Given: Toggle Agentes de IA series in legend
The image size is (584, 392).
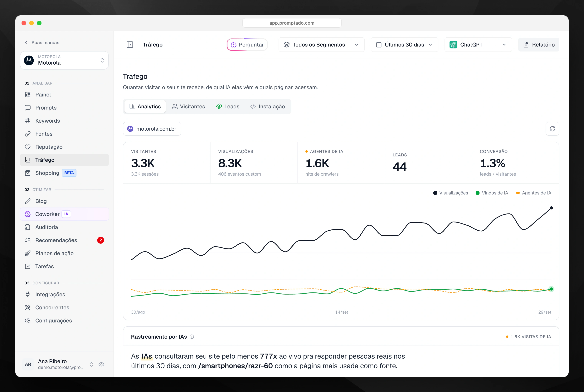Looking at the screenshot, I should pos(533,193).
